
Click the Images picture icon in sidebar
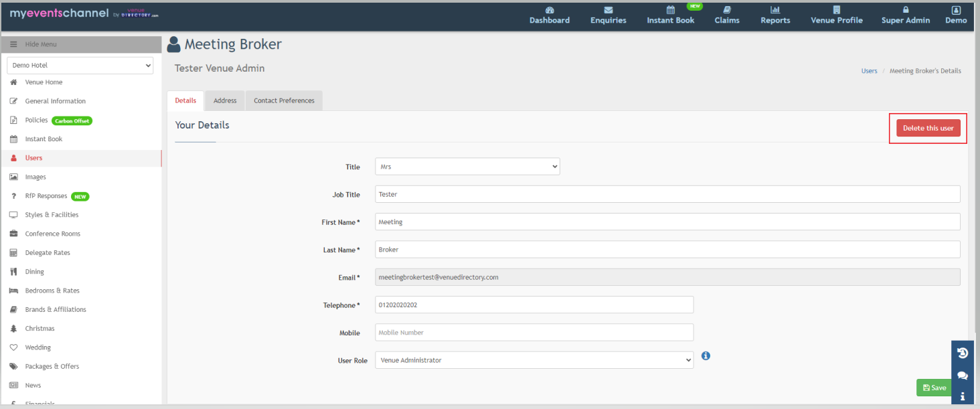coord(13,177)
